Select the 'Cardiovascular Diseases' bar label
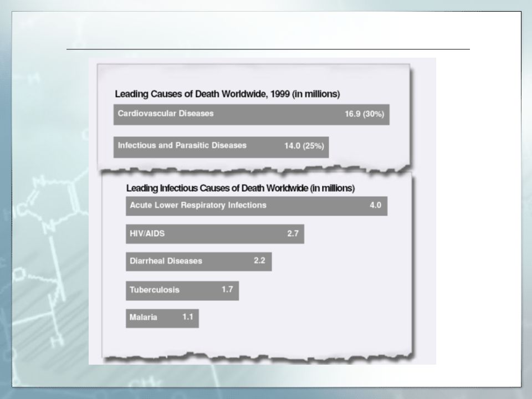This screenshot has height=399, width=532. click(166, 113)
